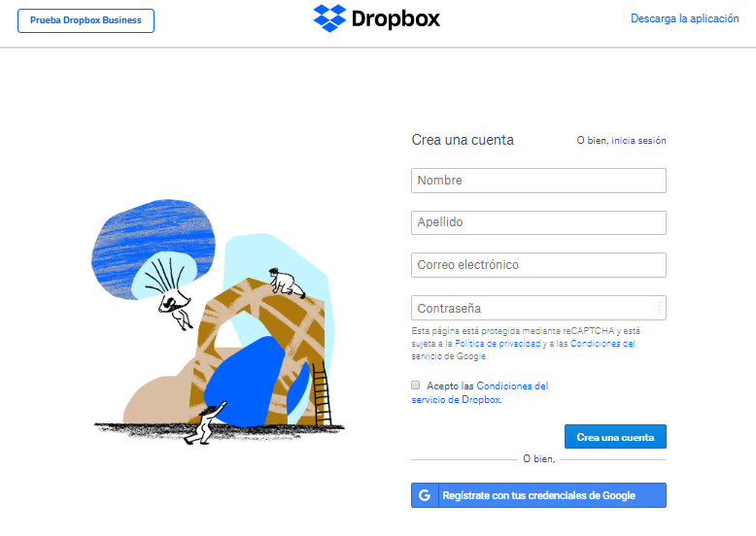Focus the Nombre input field

(538, 181)
